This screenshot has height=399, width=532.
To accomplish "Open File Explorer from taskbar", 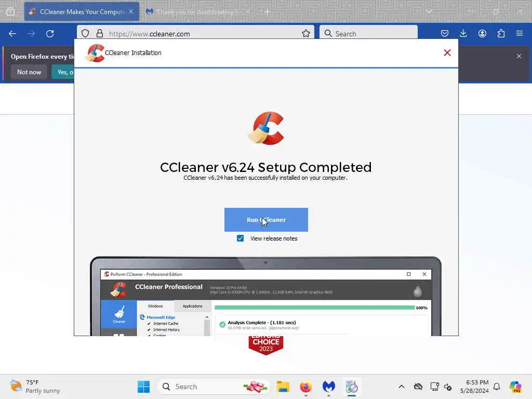I will pos(283,387).
